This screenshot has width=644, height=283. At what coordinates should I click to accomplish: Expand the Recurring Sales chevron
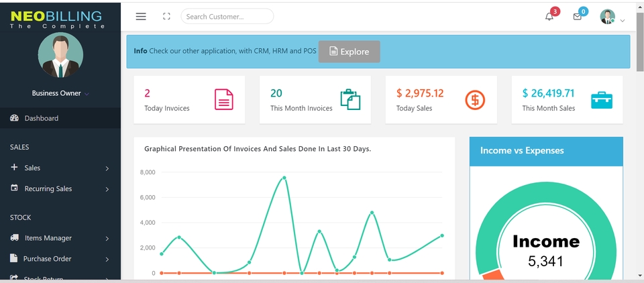pyautogui.click(x=107, y=189)
